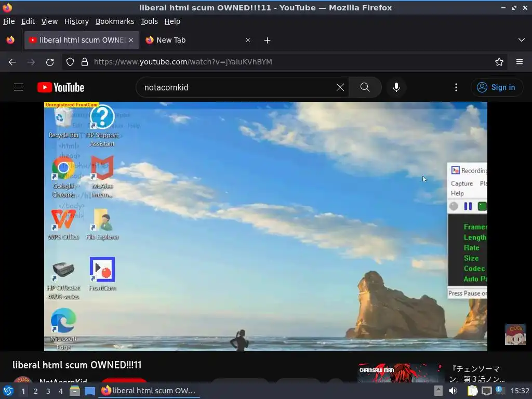Focus the URL address bar

tap(284, 62)
